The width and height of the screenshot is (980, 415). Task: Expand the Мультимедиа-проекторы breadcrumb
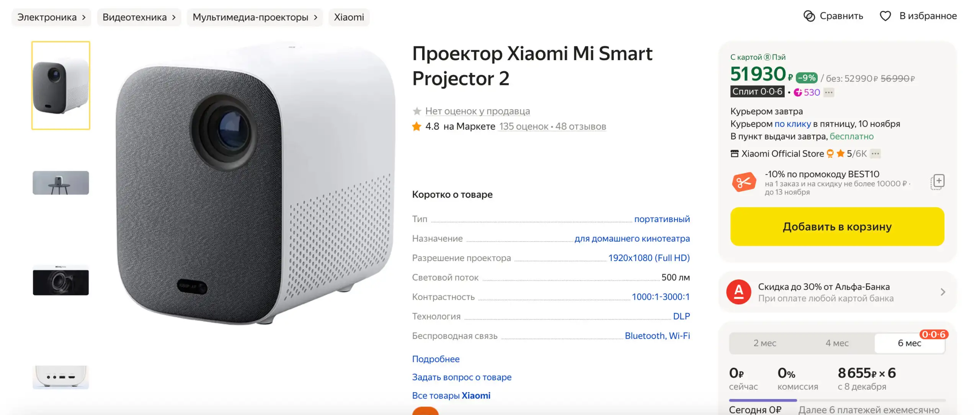point(255,17)
